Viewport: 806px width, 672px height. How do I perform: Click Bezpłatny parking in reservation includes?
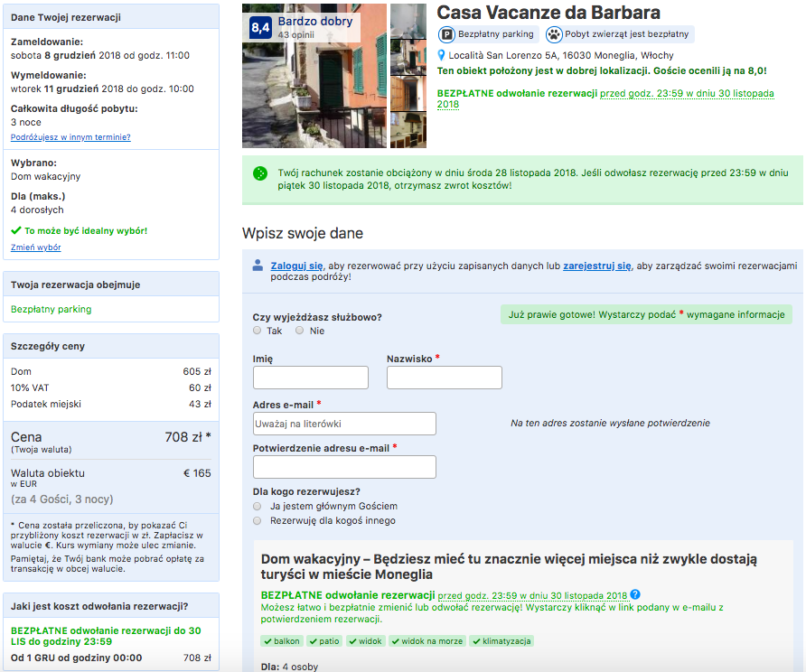click(x=51, y=309)
